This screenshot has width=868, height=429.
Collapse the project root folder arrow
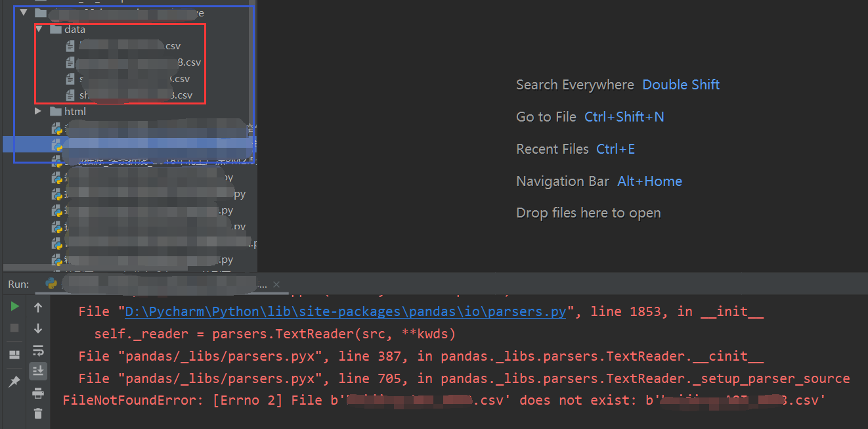pyautogui.click(x=24, y=12)
